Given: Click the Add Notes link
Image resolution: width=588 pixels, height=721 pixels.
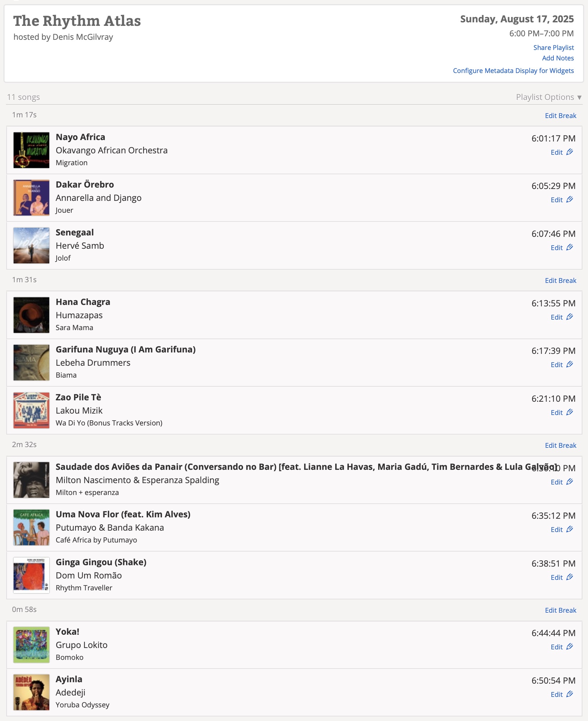Looking at the screenshot, I should click(x=558, y=58).
